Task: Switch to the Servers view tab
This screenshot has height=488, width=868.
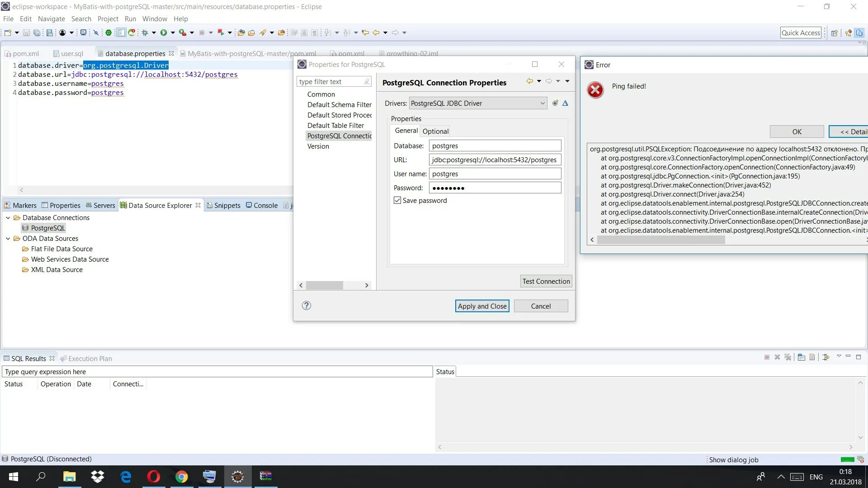Action: tap(100, 205)
